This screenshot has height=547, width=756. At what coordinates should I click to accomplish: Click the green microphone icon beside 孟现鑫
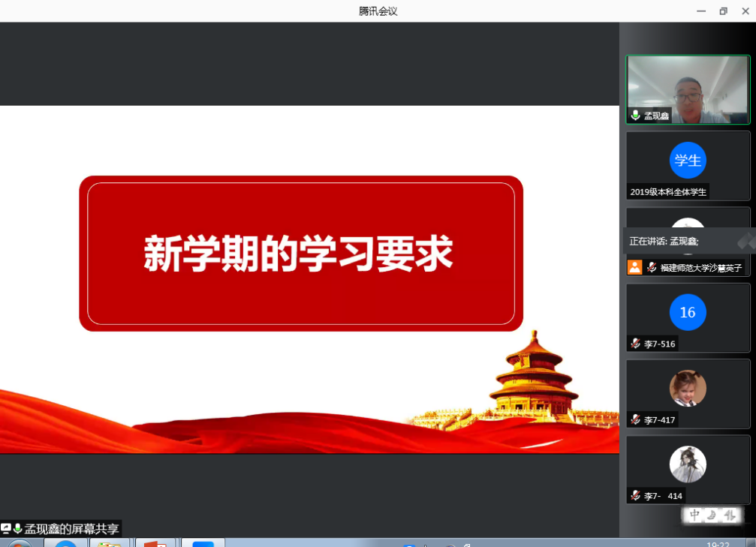click(635, 116)
